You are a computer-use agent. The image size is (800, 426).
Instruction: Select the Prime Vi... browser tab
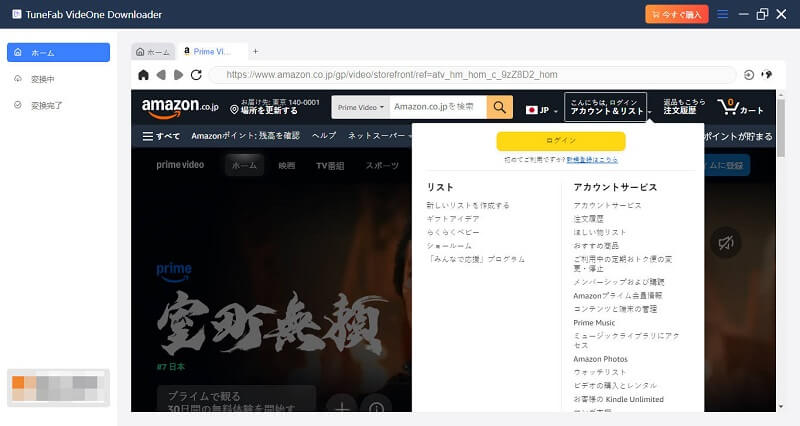(x=212, y=52)
